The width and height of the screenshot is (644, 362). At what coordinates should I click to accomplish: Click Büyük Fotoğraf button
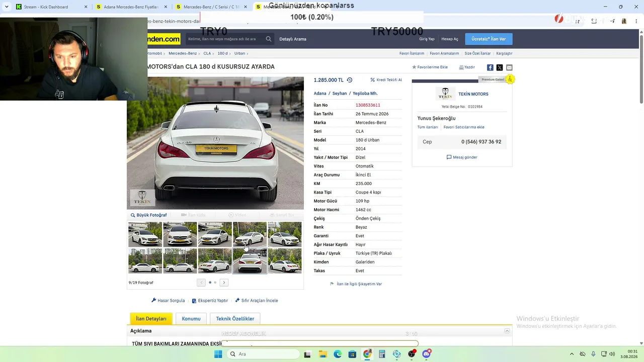coord(148,215)
